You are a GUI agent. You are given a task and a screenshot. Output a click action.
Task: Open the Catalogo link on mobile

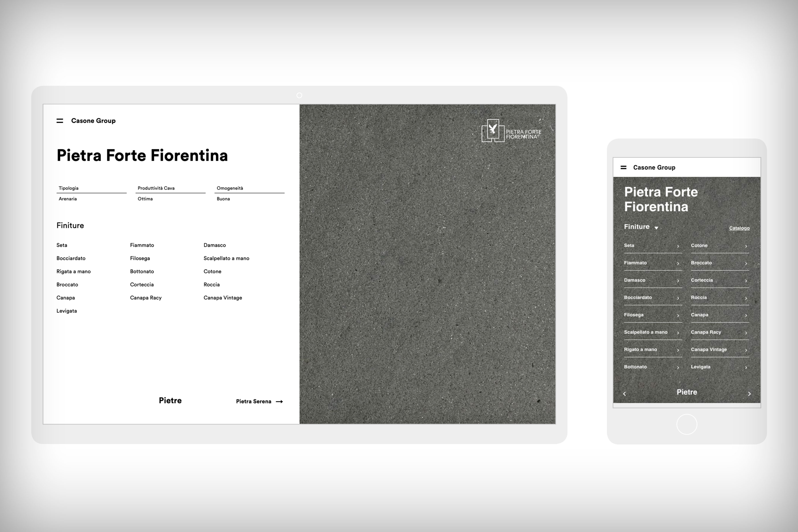(739, 228)
